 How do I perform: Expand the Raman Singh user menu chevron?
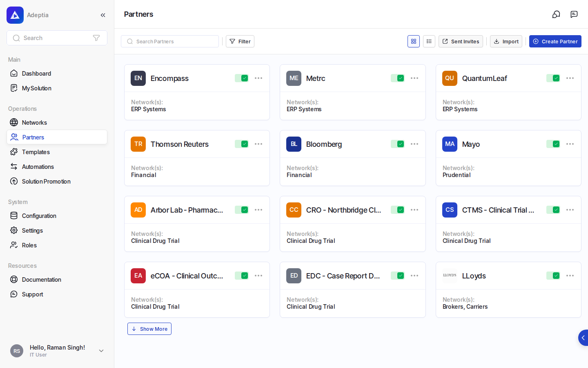pyautogui.click(x=101, y=351)
